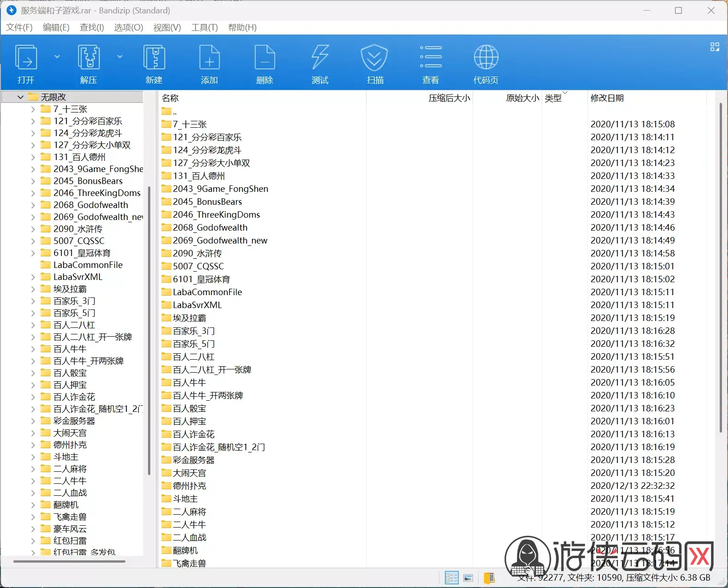728x588 pixels.
Task: Open the 编辑(E) menu
Action: [x=56, y=27]
